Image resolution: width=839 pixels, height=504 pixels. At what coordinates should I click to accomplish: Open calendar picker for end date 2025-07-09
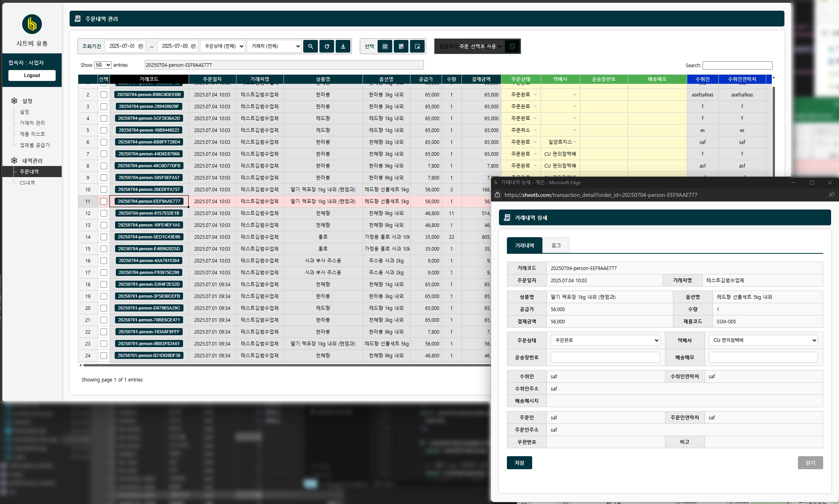point(193,46)
